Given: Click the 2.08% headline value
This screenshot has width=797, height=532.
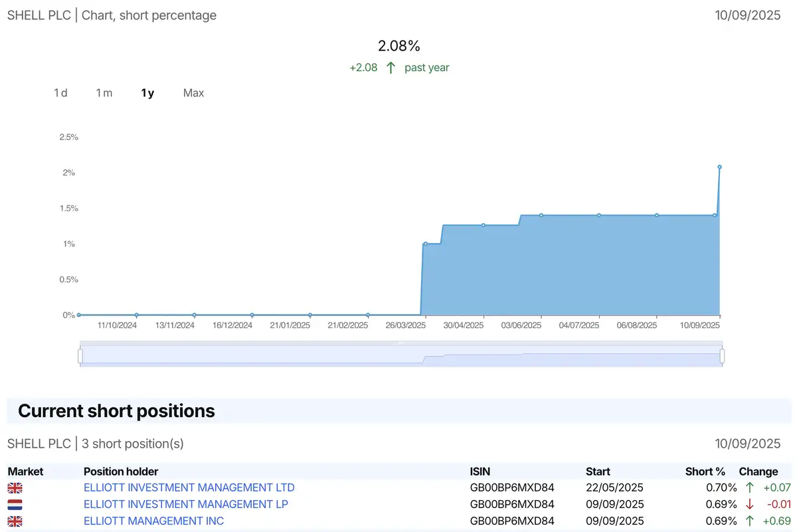Looking at the screenshot, I should pyautogui.click(x=399, y=46).
